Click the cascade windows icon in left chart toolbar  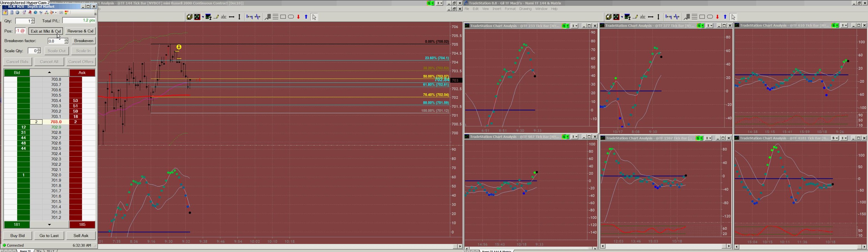coord(189,17)
